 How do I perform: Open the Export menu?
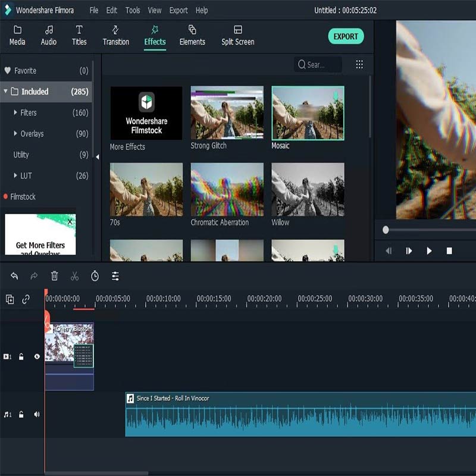(x=178, y=10)
